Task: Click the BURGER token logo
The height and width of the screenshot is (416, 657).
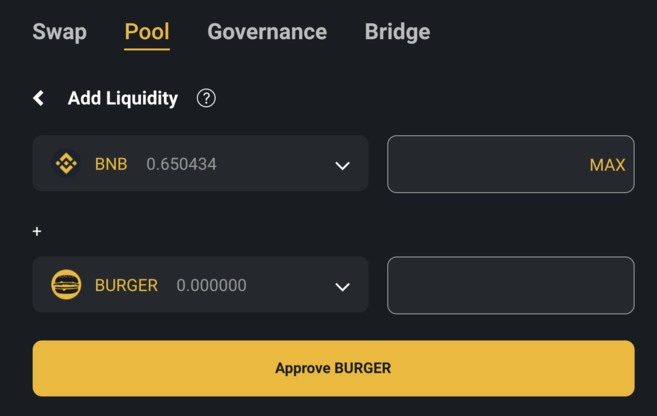Action: tap(66, 285)
